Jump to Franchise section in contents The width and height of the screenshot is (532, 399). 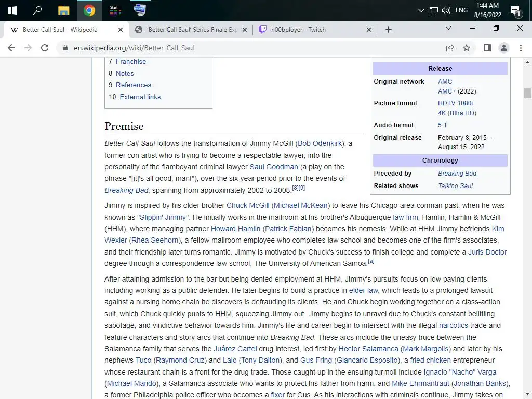click(131, 61)
